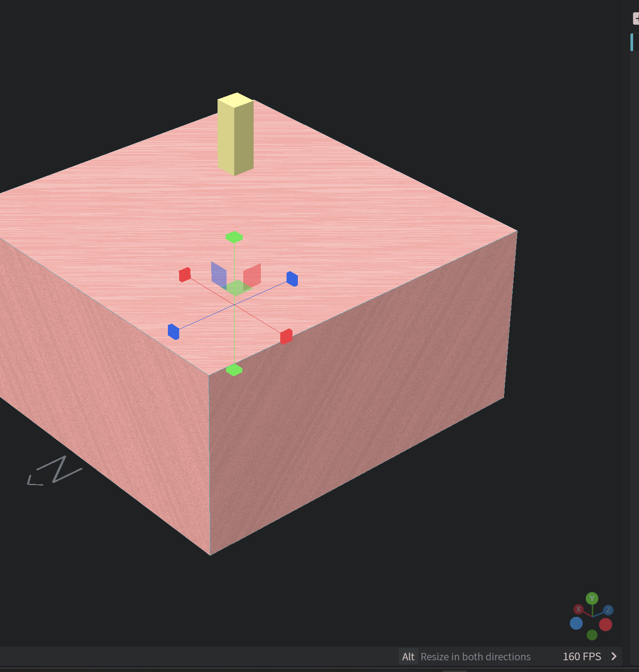
Task: Select the blue Z-axis handle on the gizmo
Action: click(293, 280)
